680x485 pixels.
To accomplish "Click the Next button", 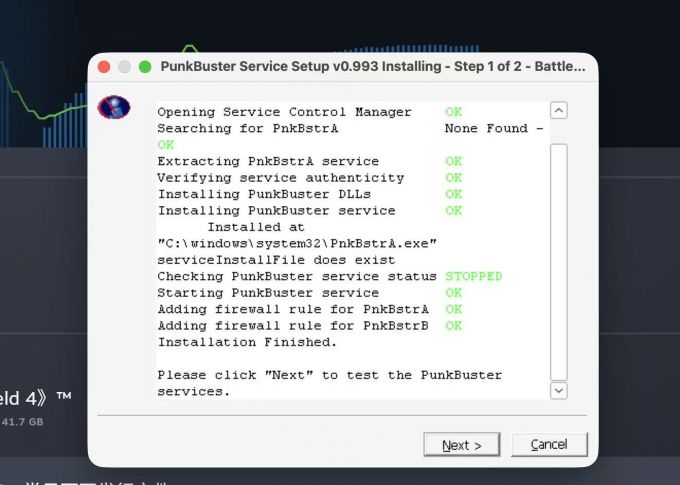I will (461, 445).
